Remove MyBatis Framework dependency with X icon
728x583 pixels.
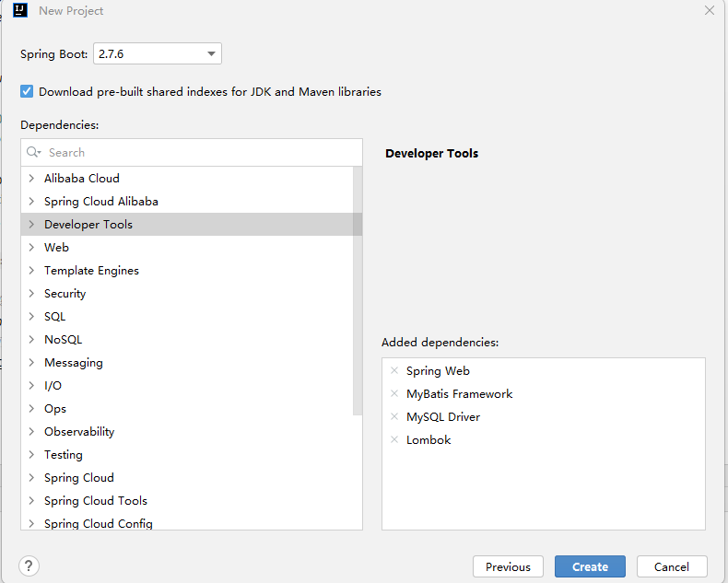394,393
